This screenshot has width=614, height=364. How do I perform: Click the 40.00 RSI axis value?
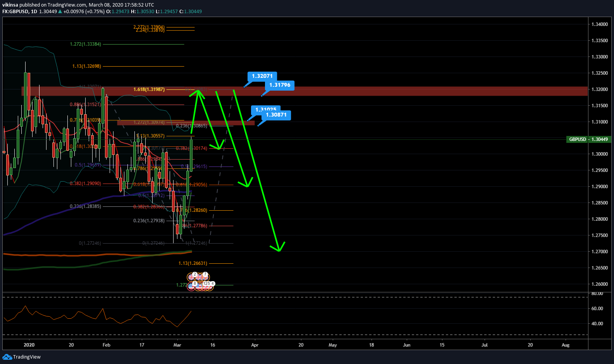(x=597, y=324)
